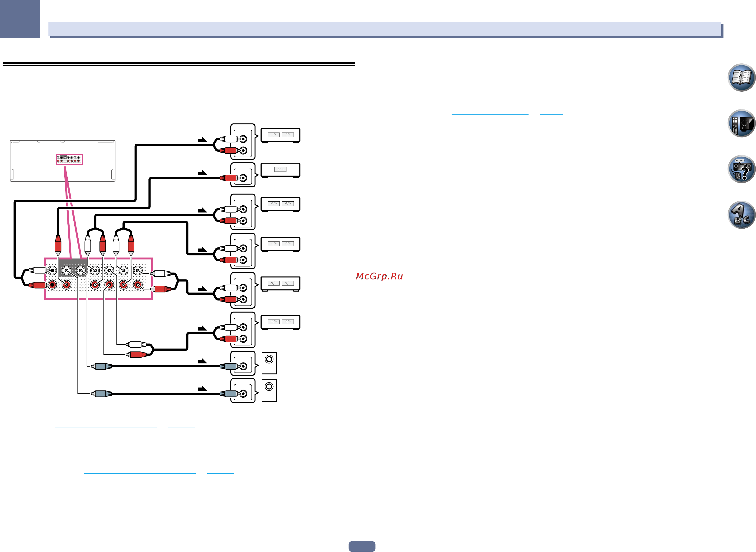Follow the long blue link in right column

tap(490, 114)
